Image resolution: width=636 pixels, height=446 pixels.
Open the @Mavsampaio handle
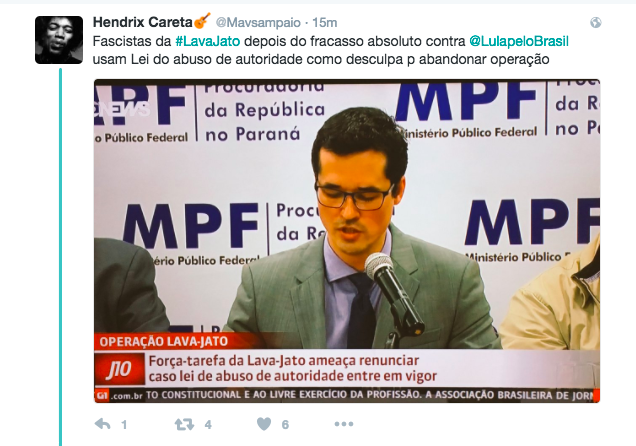(258, 23)
